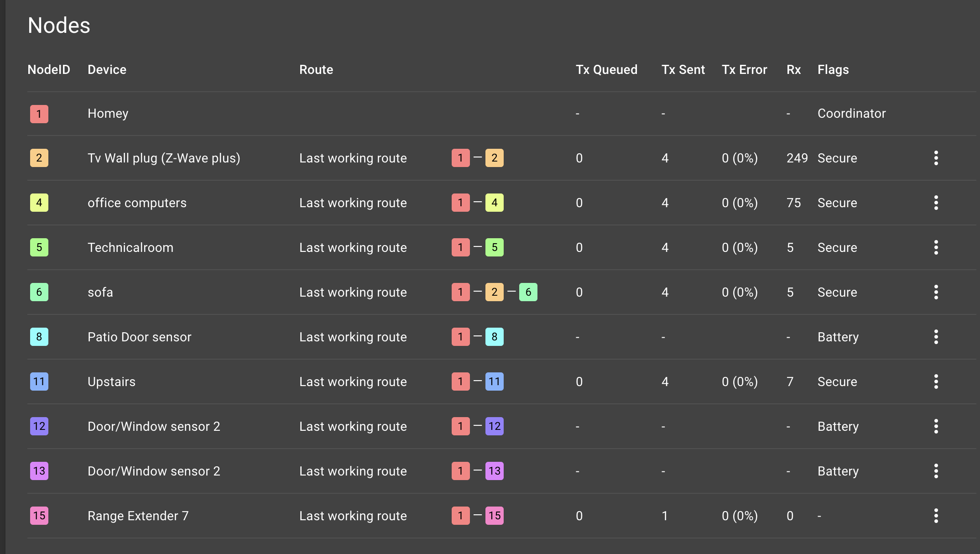Image resolution: width=980 pixels, height=554 pixels.
Task: Click orange node 2 badge in sofa route
Action: point(494,292)
